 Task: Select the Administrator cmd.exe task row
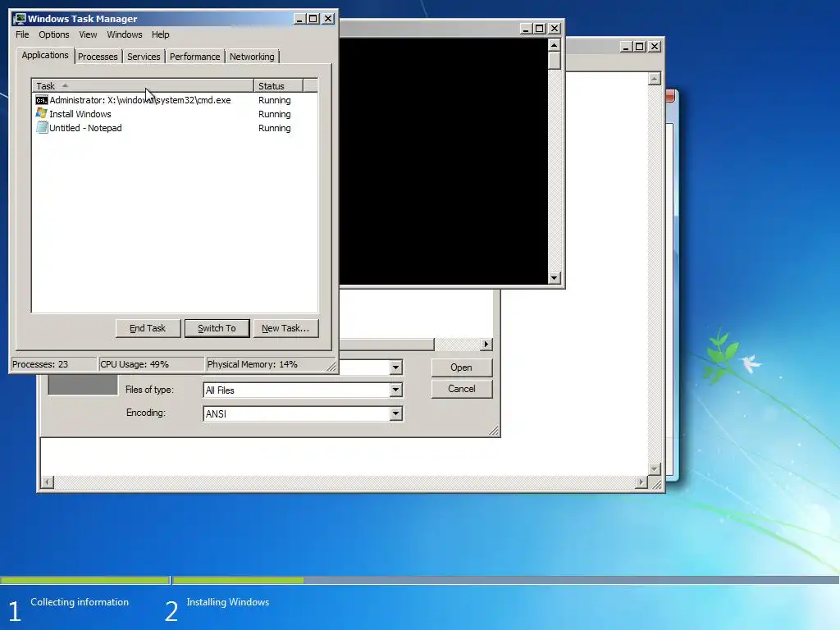[175, 100]
